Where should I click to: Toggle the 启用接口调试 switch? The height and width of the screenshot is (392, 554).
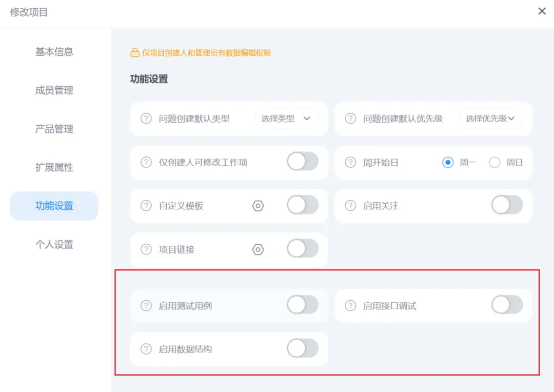(x=507, y=305)
